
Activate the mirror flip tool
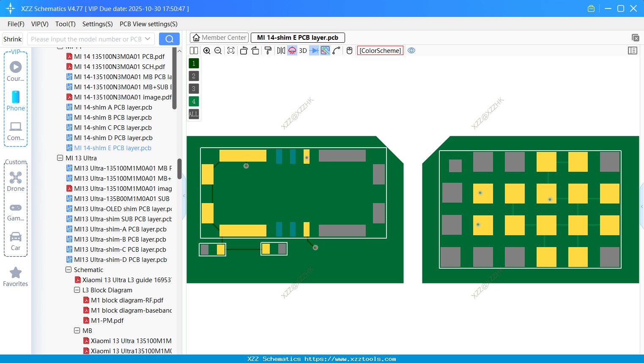pyautogui.click(x=280, y=50)
